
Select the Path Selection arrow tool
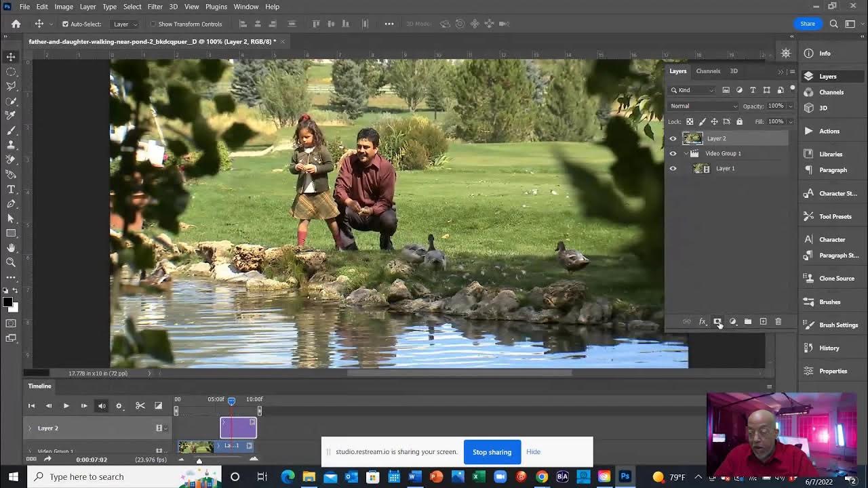point(11,218)
